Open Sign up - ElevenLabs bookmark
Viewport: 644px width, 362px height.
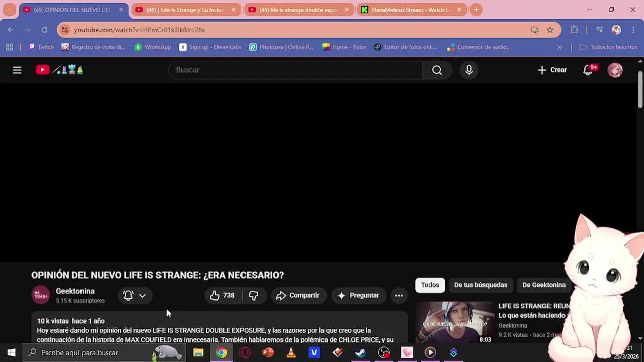point(210,47)
